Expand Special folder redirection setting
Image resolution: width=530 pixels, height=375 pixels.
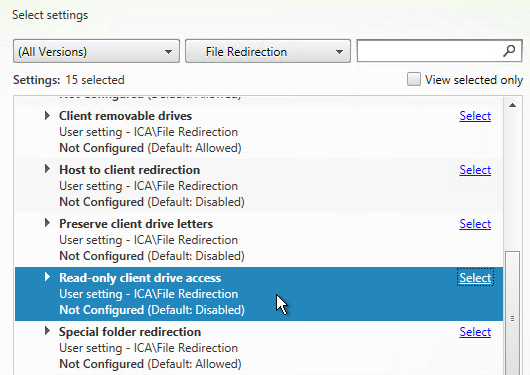[47, 331]
